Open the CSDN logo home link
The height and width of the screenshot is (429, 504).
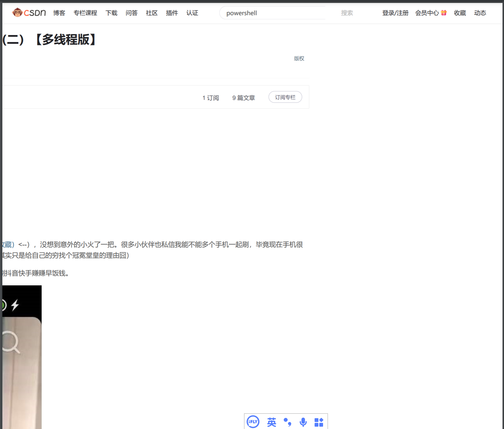tap(29, 13)
